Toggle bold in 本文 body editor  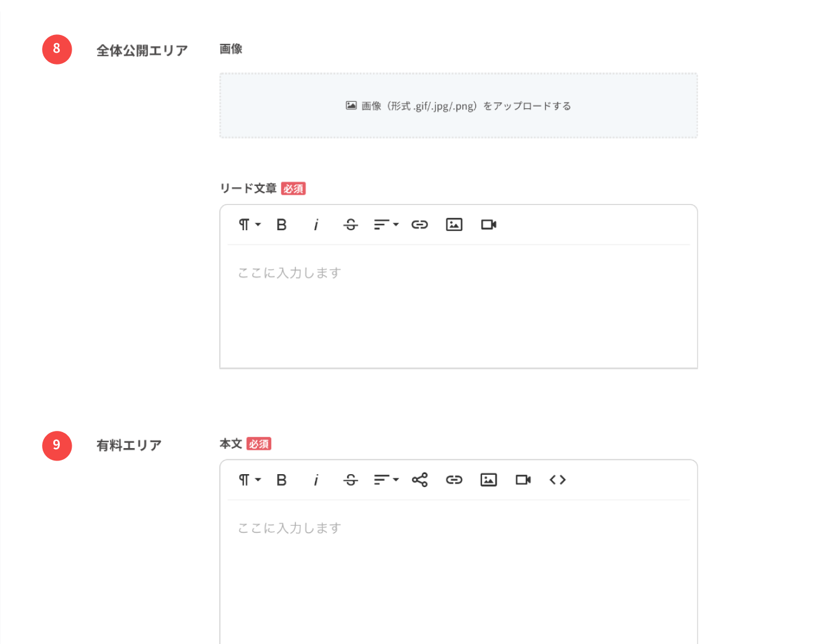(282, 480)
